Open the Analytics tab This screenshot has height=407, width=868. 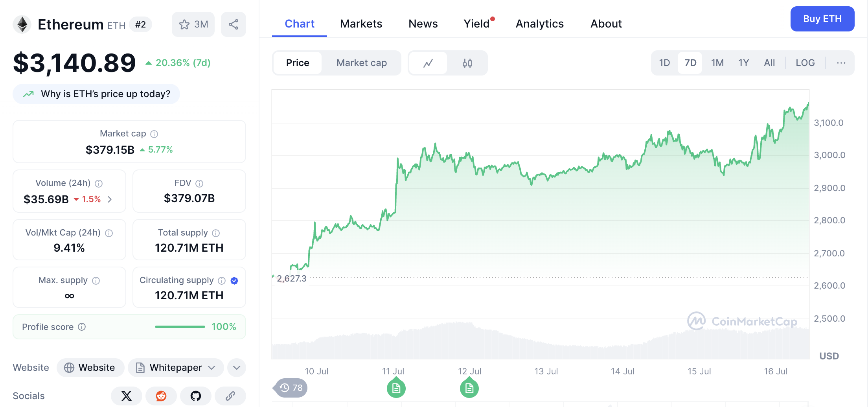(540, 24)
